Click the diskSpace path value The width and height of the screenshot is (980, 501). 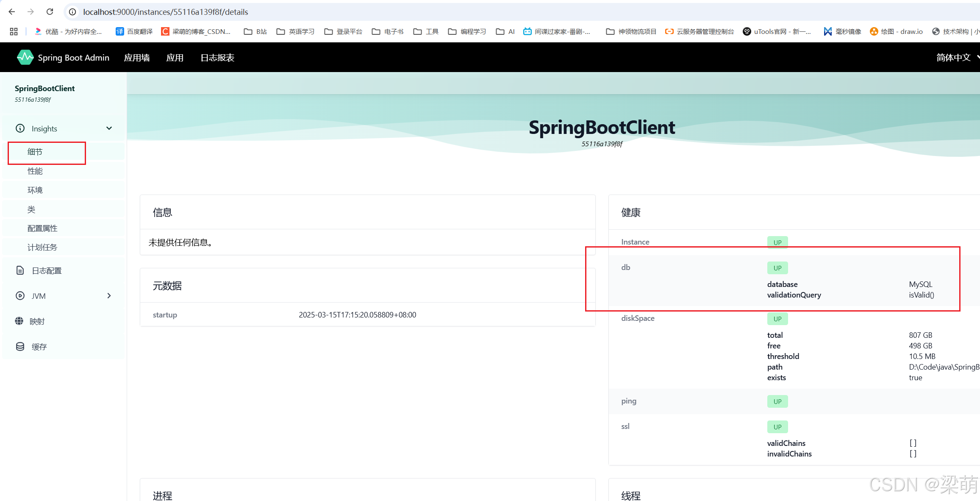pos(944,367)
